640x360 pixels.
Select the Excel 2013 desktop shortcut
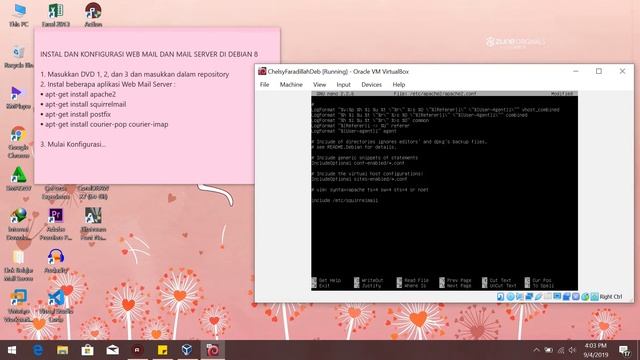coord(56,16)
